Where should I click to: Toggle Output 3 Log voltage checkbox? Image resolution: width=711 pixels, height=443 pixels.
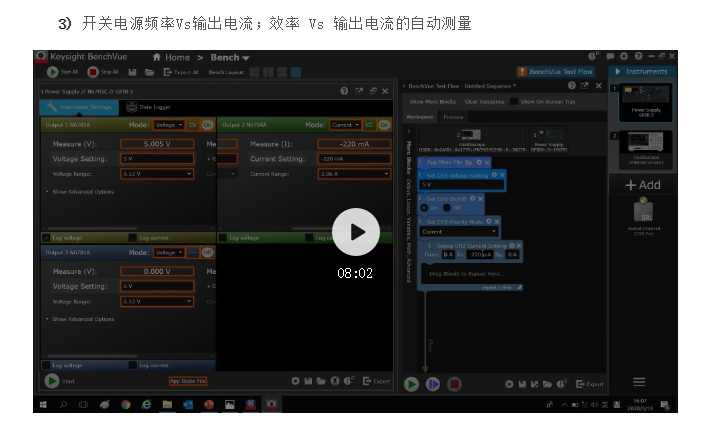point(46,365)
